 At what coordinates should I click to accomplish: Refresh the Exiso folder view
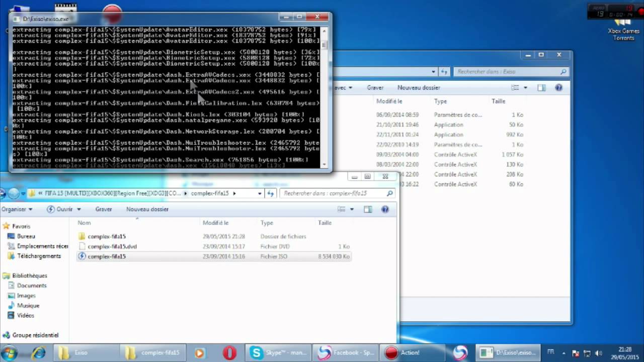pyautogui.click(x=445, y=72)
